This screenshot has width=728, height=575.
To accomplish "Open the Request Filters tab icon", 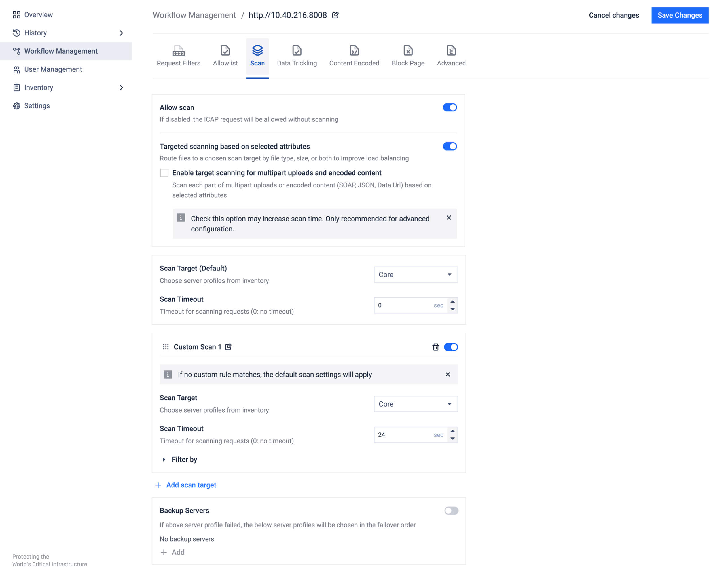I will (178, 51).
